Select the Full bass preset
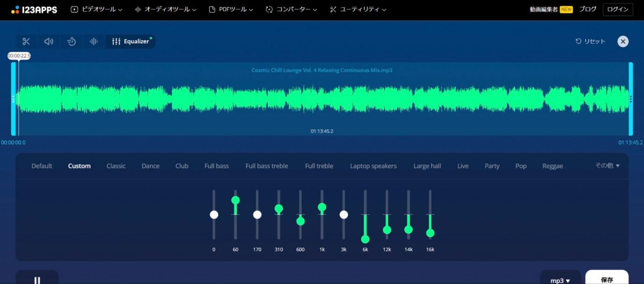 tap(216, 166)
